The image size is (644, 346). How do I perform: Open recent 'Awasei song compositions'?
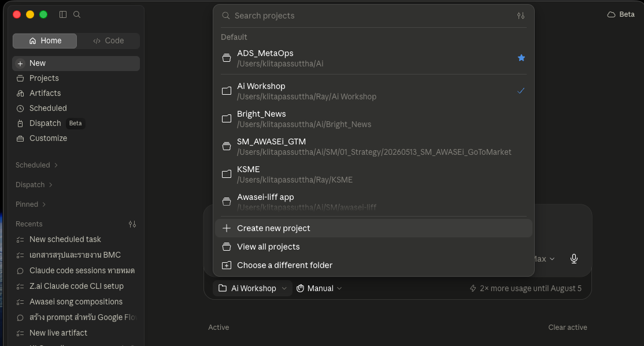click(76, 302)
